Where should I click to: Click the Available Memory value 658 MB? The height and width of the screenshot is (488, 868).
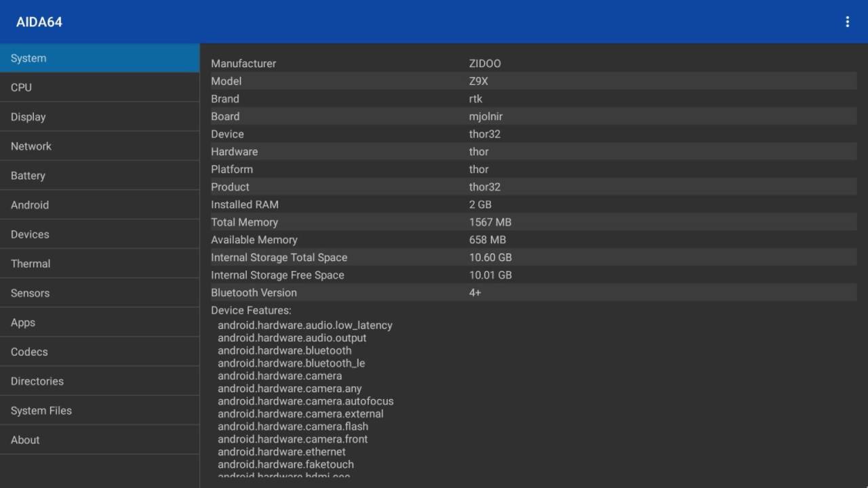tap(488, 240)
